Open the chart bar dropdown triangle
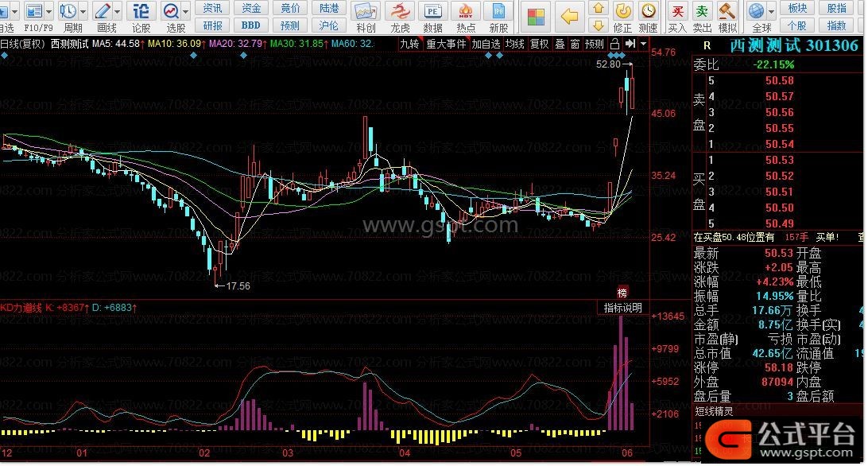 tap(643, 44)
